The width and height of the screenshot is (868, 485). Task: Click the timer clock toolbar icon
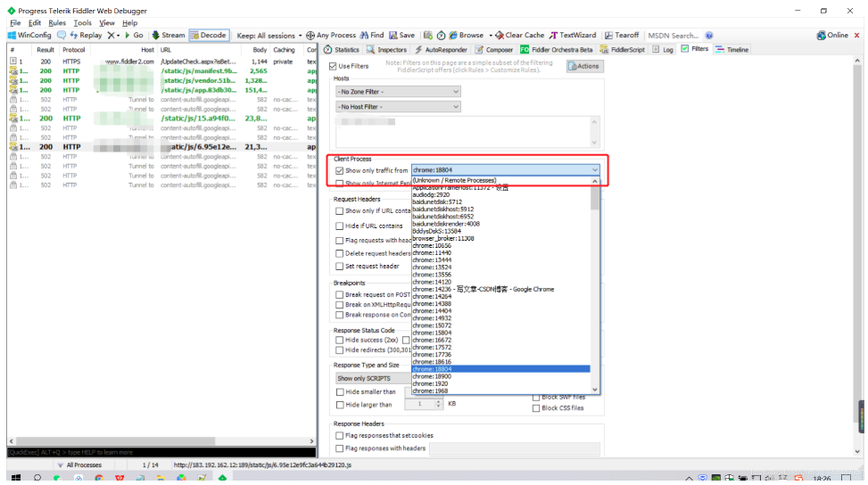coord(441,35)
